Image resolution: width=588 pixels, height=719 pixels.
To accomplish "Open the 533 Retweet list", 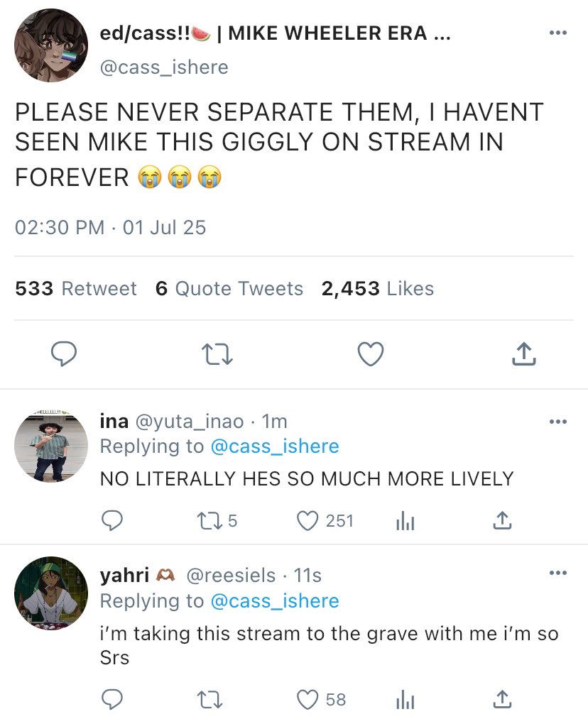I will tap(75, 289).
